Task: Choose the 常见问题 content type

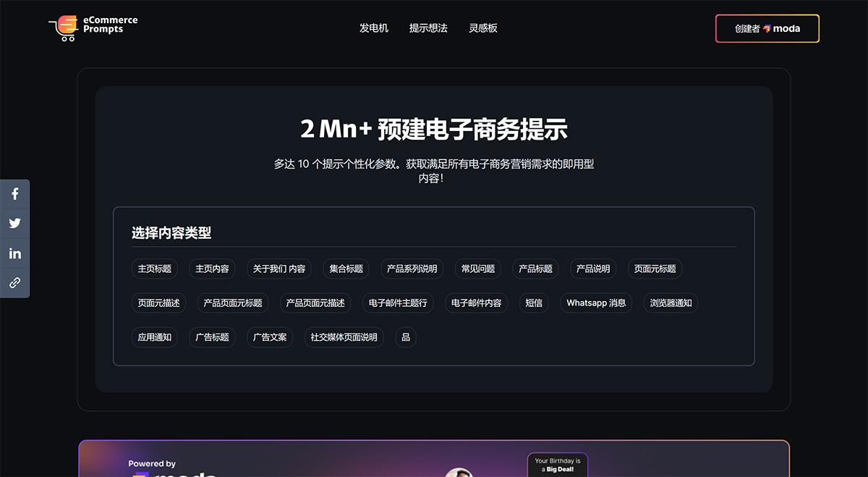Action: pyautogui.click(x=477, y=269)
